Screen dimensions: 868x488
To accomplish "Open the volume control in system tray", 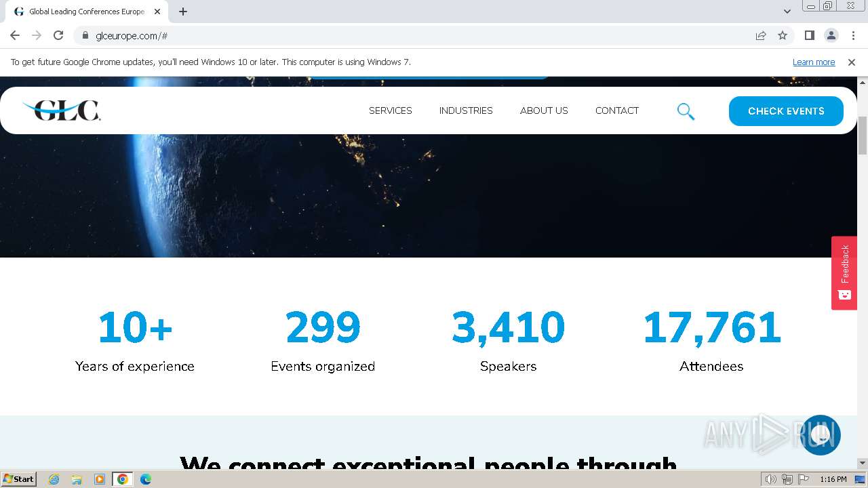I will point(771,479).
